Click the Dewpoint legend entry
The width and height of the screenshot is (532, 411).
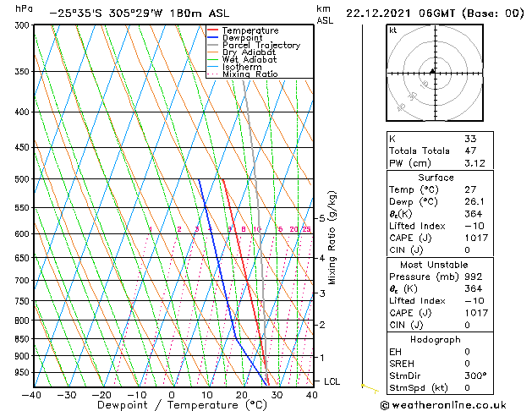235,38
